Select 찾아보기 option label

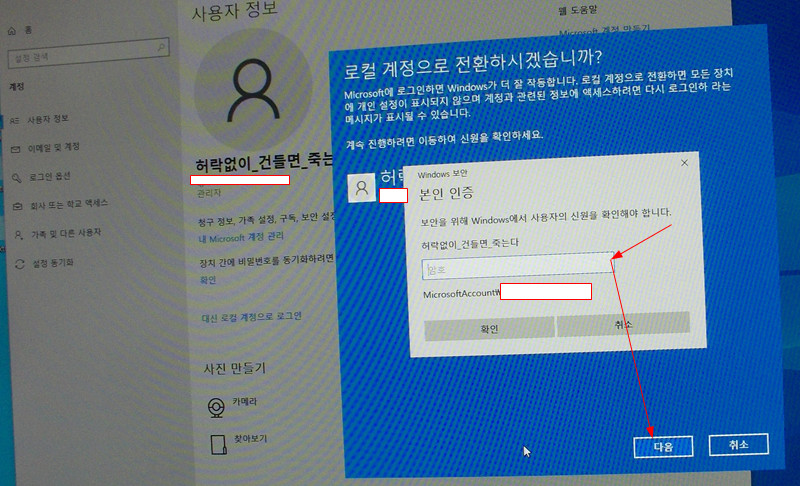pyautogui.click(x=251, y=439)
